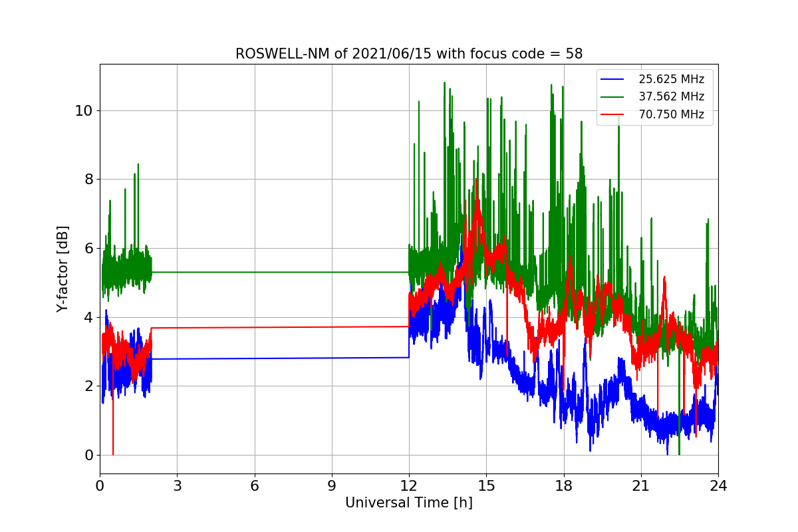Click x-axis tick label 0

pos(100,486)
